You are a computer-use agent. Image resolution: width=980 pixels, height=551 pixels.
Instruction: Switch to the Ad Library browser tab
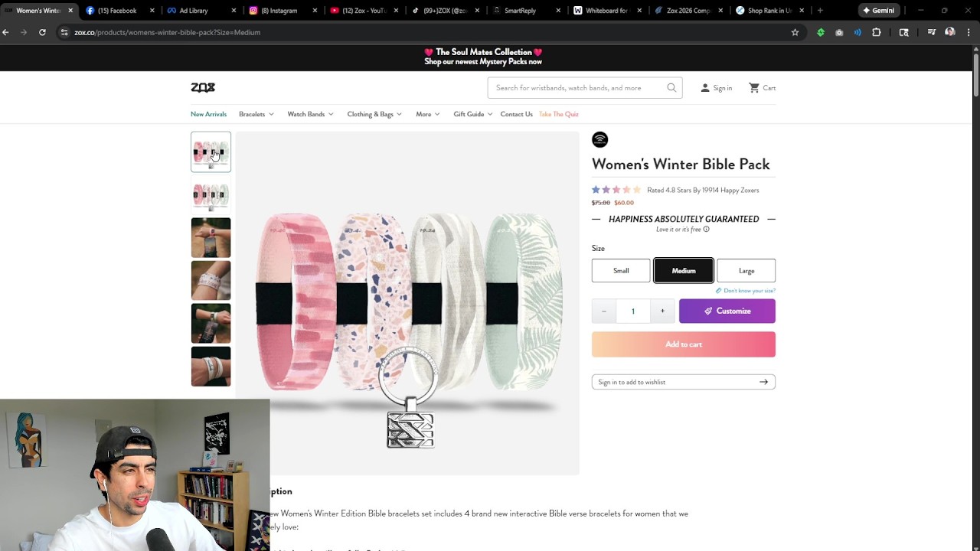(x=202, y=11)
